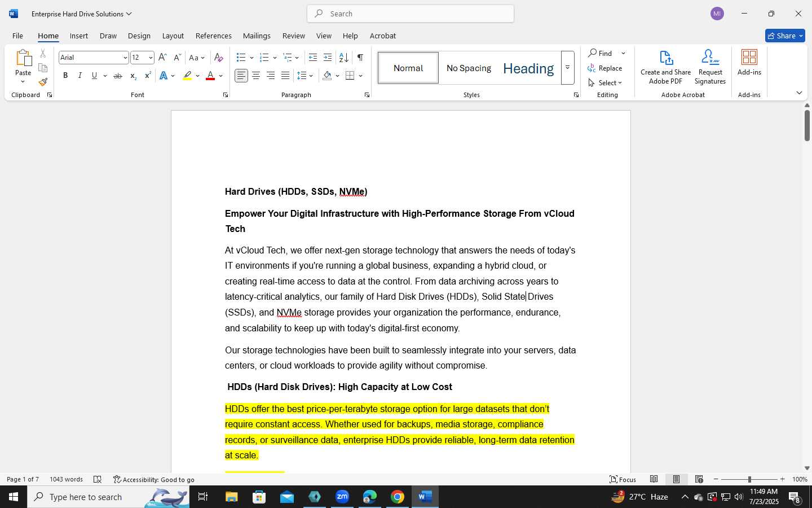
Task: Switch to the References tab
Action: [x=214, y=36]
